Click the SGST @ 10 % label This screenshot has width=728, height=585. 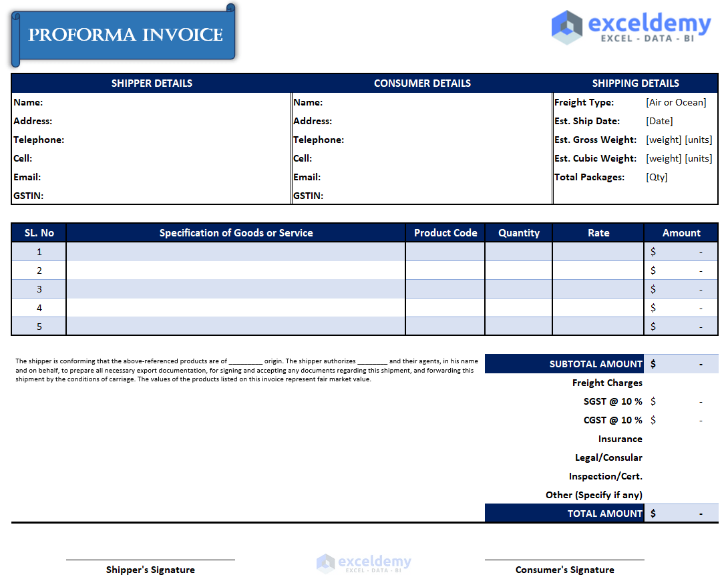tap(613, 401)
